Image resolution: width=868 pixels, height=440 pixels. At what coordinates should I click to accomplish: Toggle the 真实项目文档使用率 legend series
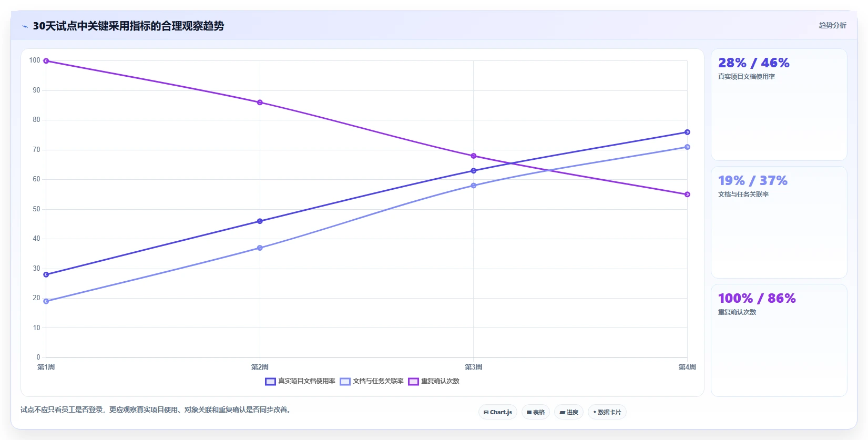pos(300,381)
